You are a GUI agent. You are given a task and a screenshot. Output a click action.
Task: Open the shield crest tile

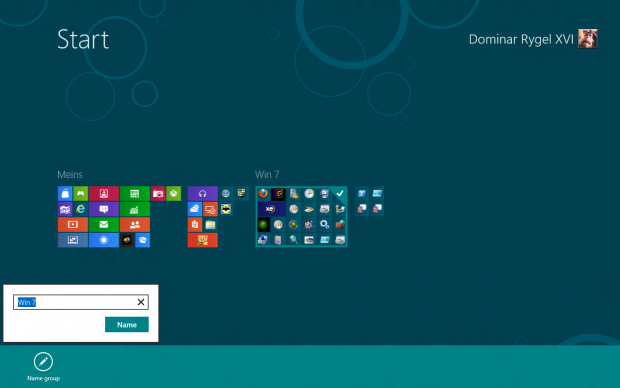(x=241, y=193)
